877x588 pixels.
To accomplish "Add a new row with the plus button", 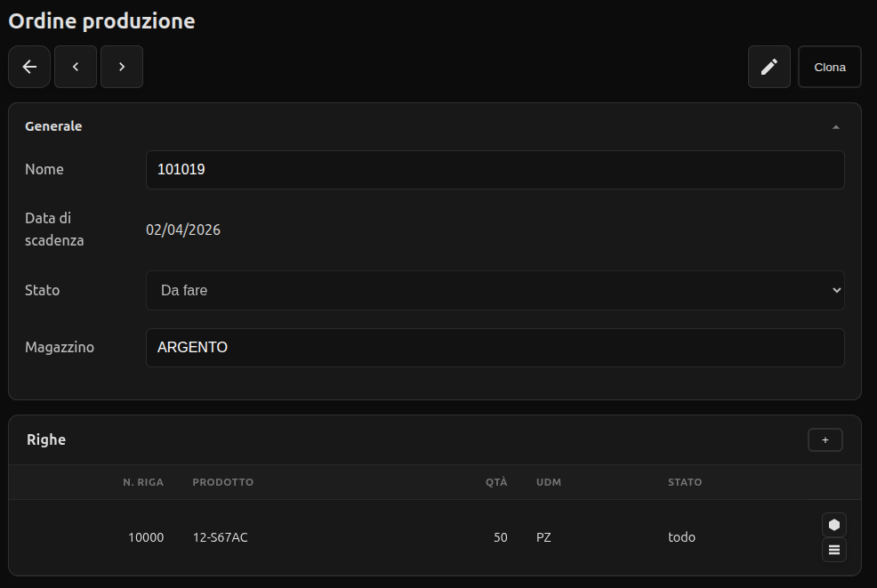I will 825,439.
